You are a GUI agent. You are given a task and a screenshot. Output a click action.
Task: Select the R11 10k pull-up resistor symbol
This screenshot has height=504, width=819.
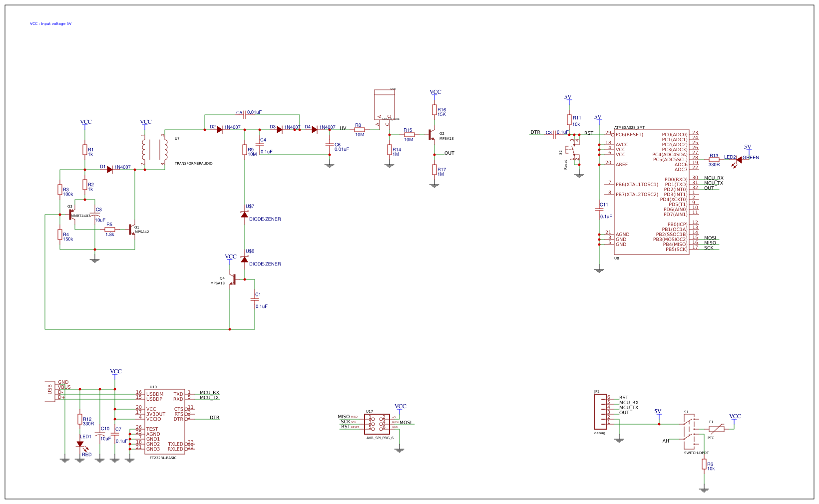pos(569,120)
